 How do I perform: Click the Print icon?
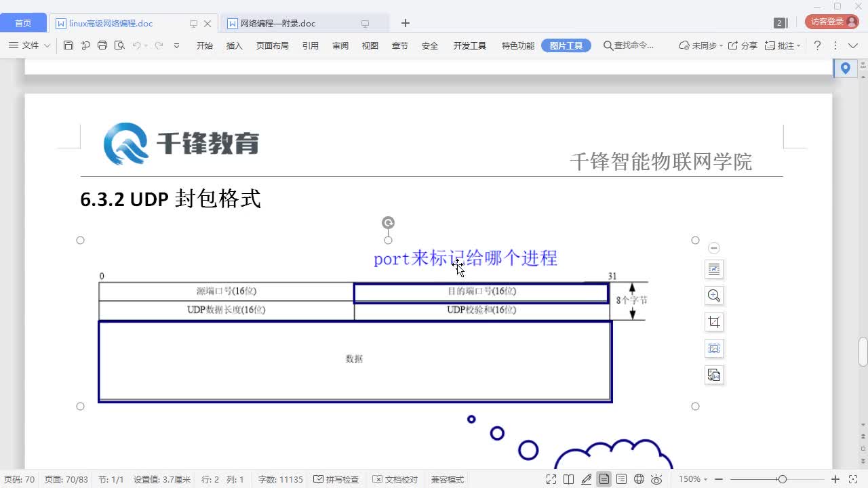[x=102, y=45]
